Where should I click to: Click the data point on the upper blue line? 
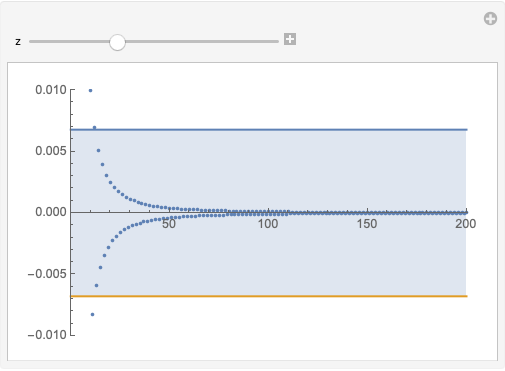click(x=94, y=128)
